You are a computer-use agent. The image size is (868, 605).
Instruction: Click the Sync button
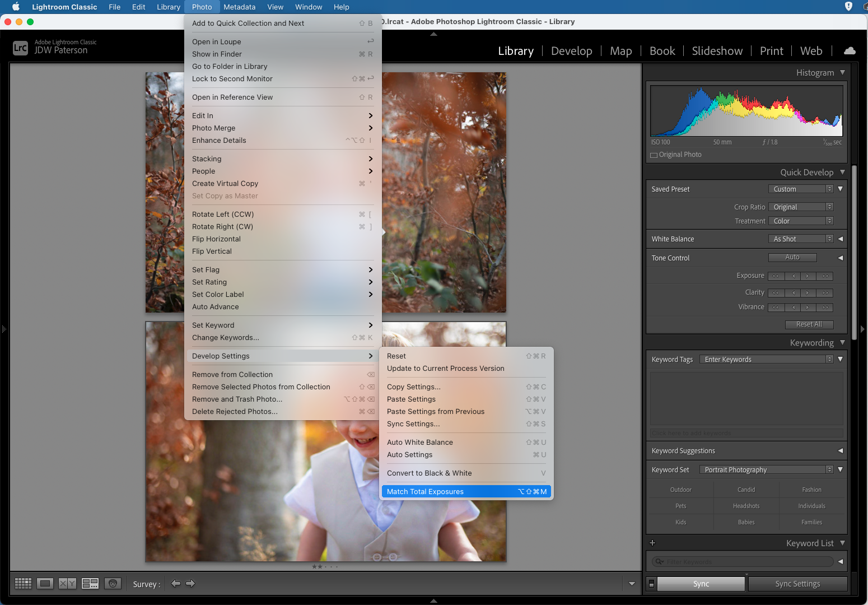[x=701, y=584]
